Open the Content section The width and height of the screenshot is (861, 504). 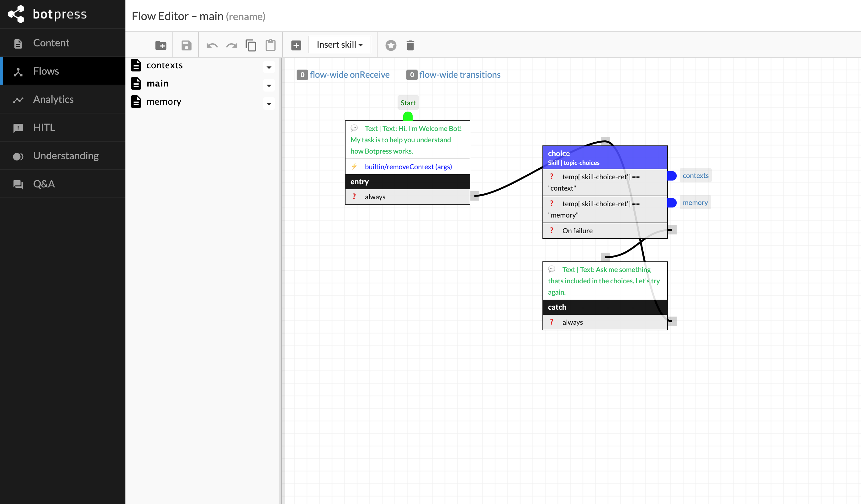pos(62,43)
